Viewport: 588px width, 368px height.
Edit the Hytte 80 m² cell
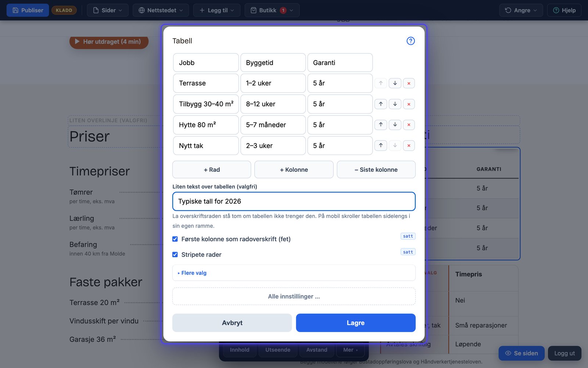tap(206, 125)
